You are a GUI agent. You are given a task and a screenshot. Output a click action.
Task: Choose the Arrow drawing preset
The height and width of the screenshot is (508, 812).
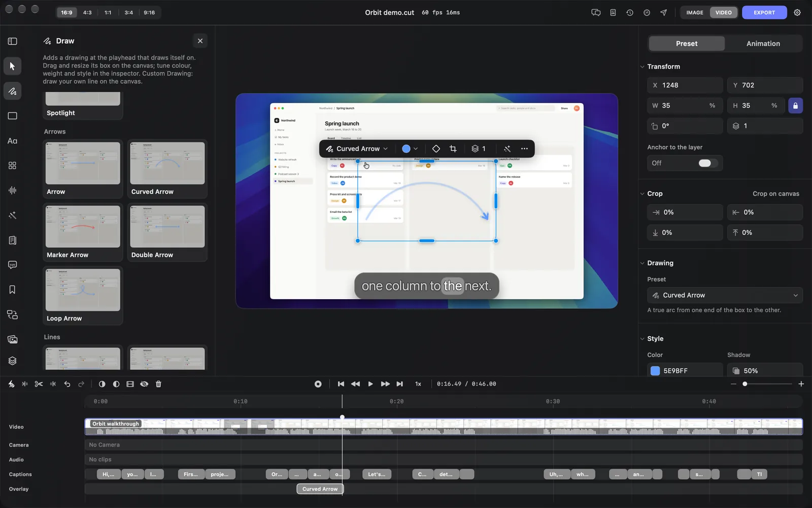tap(83, 169)
